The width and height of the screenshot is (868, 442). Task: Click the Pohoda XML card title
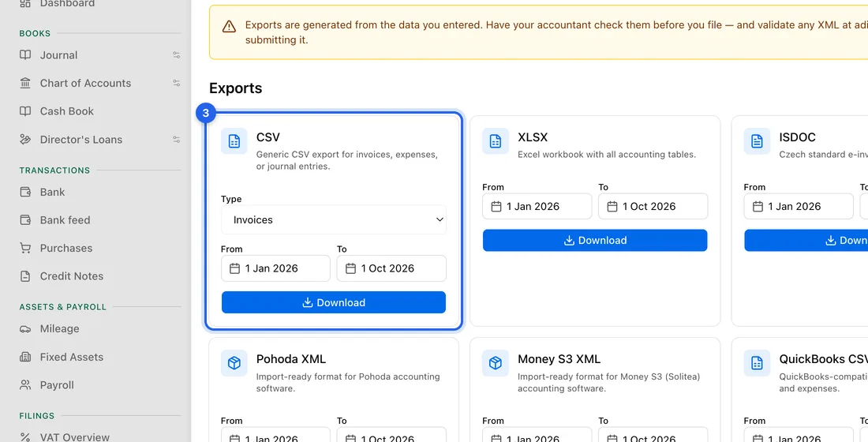click(290, 359)
